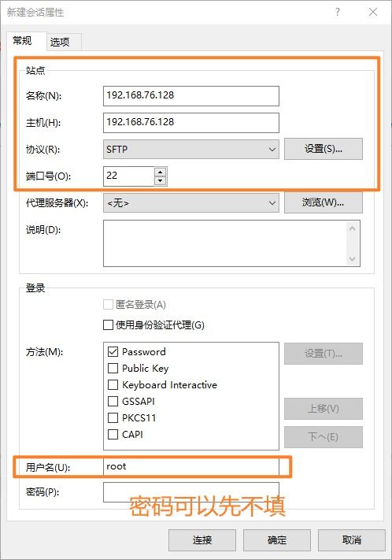
Task: Open protocol 设置(S)... button
Action: pos(323,149)
